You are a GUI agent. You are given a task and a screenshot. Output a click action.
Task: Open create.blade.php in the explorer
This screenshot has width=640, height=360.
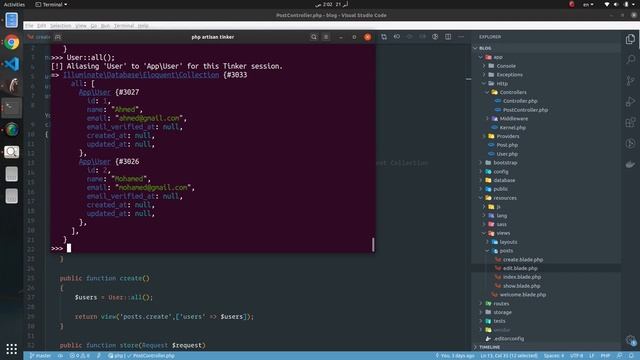[523, 260]
